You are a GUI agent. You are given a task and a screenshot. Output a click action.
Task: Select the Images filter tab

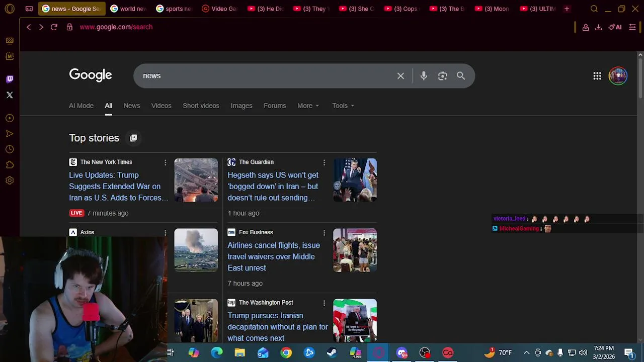point(242,106)
